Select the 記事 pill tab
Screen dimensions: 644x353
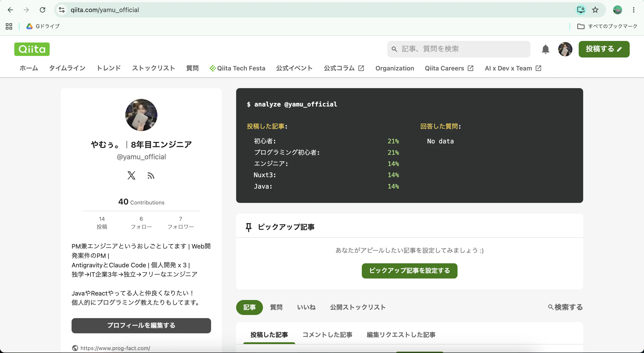tap(250, 307)
